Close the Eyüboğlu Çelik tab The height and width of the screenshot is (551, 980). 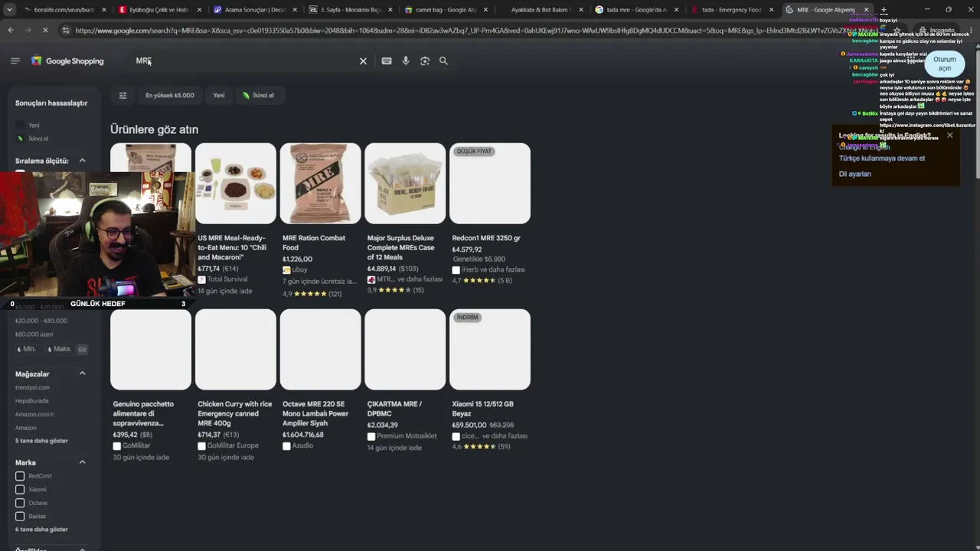pyautogui.click(x=198, y=10)
